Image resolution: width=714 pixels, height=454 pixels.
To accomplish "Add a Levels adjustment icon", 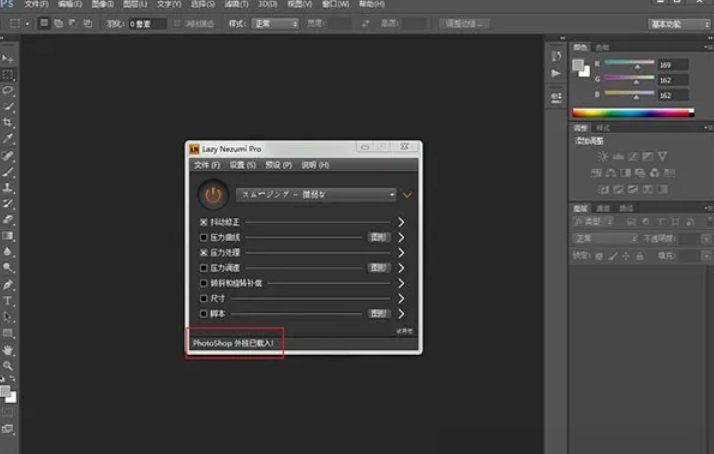I will pyautogui.click(x=618, y=157).
